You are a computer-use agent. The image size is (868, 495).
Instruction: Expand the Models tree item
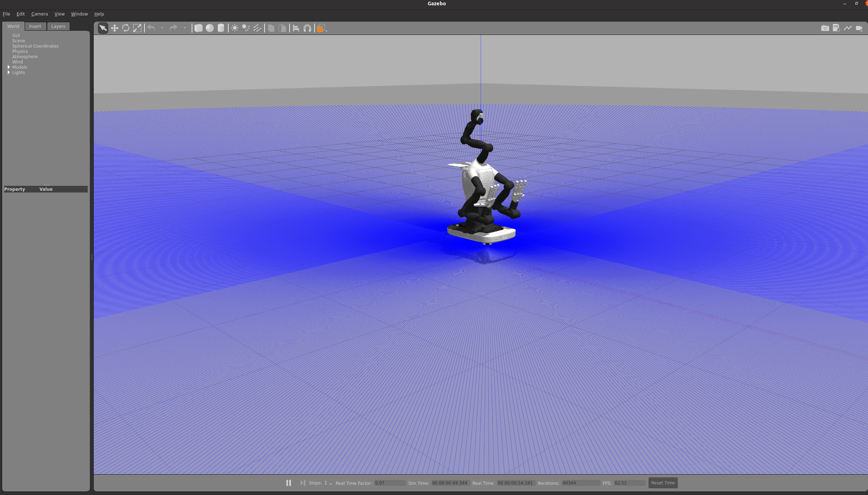[9, 67]
